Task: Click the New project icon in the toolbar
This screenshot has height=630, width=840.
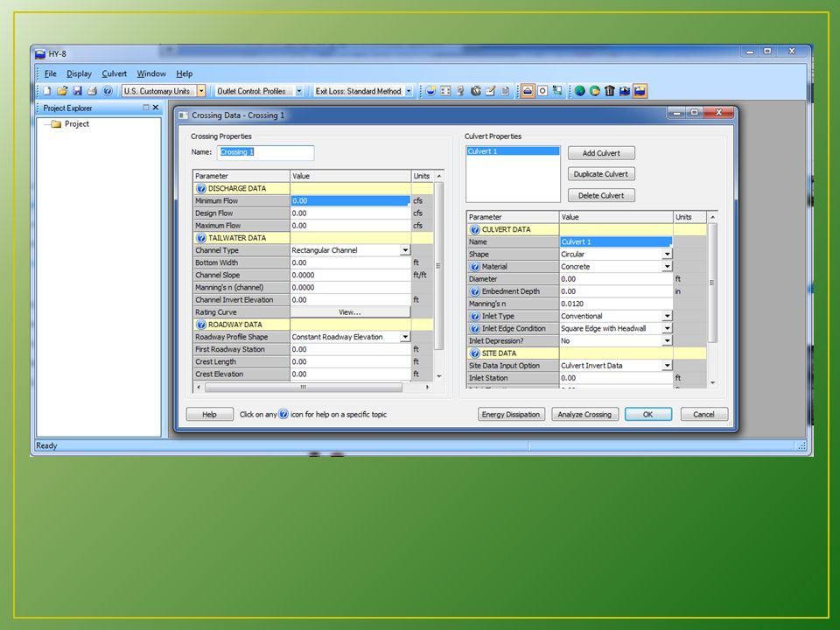Action: click(47, 91)
